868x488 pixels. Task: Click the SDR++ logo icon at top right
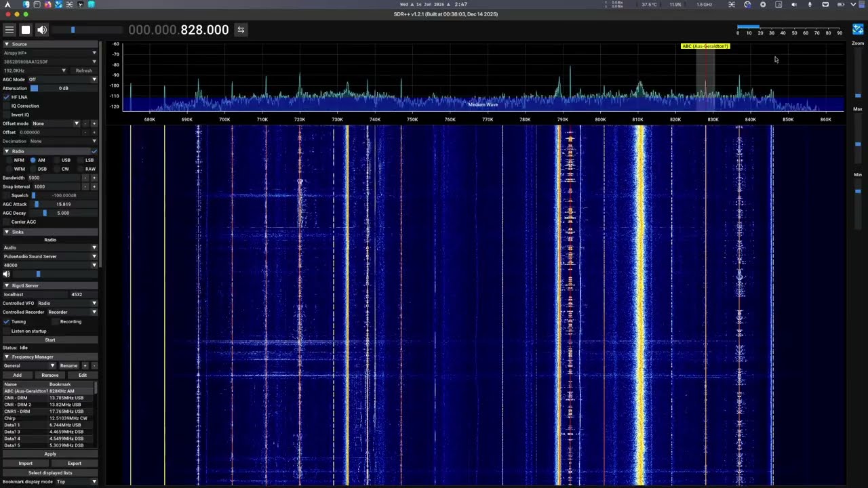(858, 29)
